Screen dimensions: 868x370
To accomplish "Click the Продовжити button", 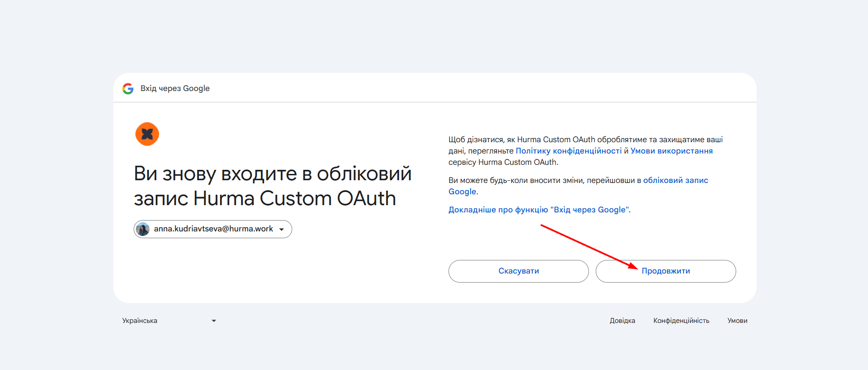I will [665, 271].
